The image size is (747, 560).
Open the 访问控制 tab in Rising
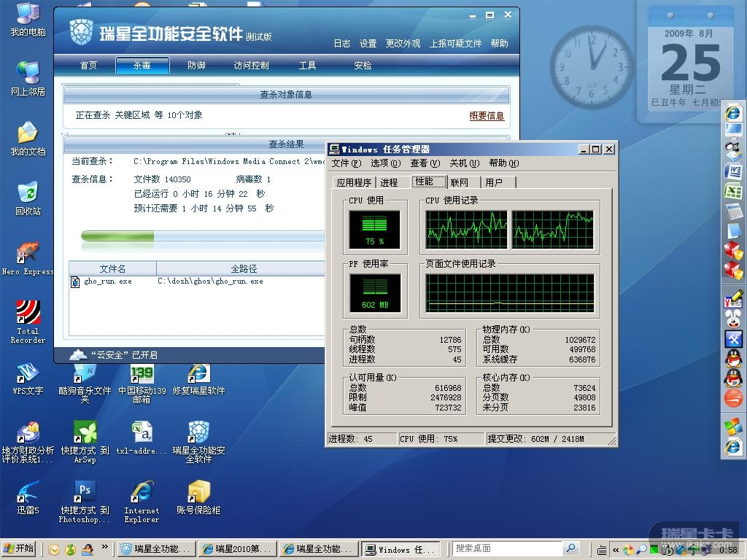(x=251, y=65)
